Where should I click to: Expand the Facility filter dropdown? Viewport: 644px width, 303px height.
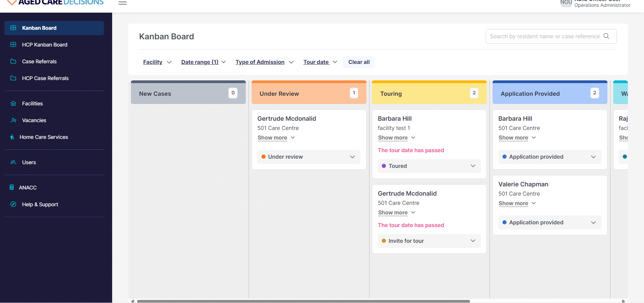(157, 62)
